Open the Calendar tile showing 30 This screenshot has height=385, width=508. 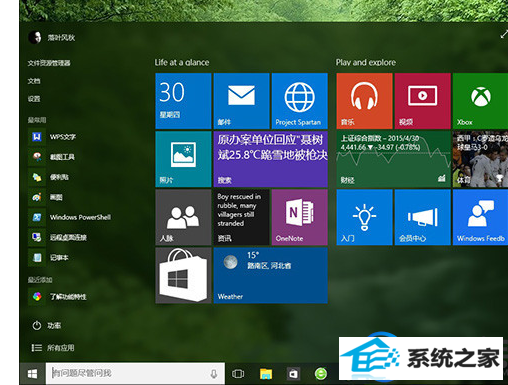point(183,101)
